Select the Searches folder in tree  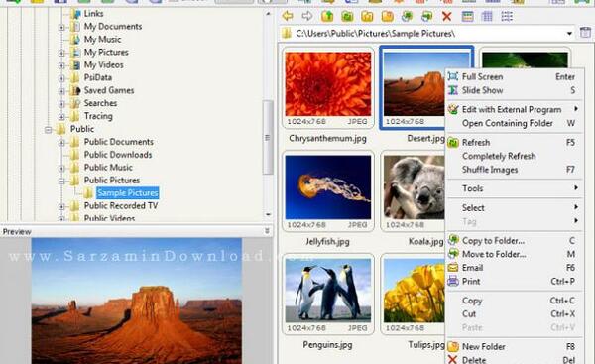coord(100,103)
